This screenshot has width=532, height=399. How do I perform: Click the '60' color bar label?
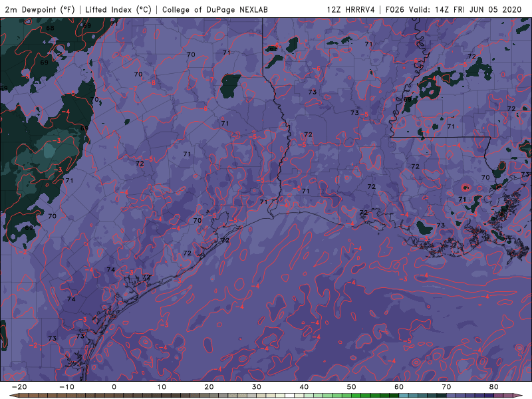tap(399, 387)
